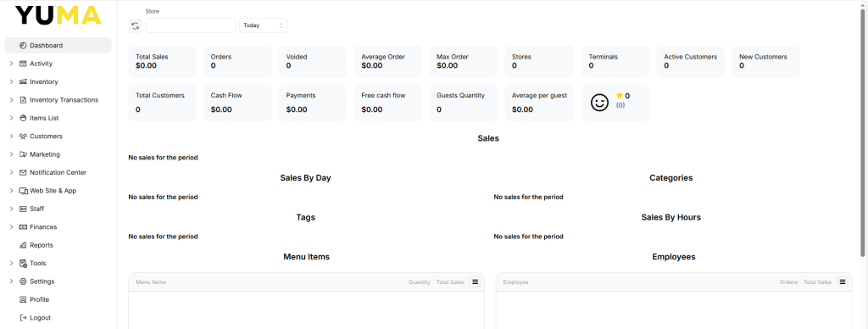Sort by Orders column in Employees table
This screenshot has height=329, width=868.
point(788,282)
